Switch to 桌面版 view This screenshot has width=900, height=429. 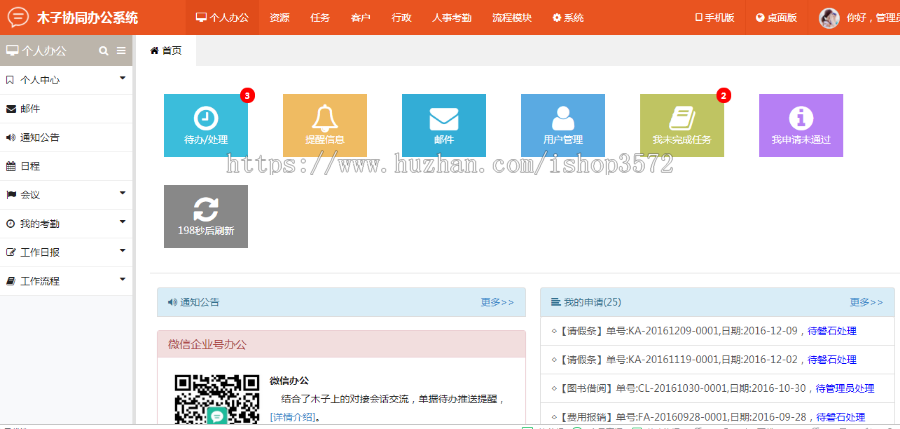click(x=777, y=17)
